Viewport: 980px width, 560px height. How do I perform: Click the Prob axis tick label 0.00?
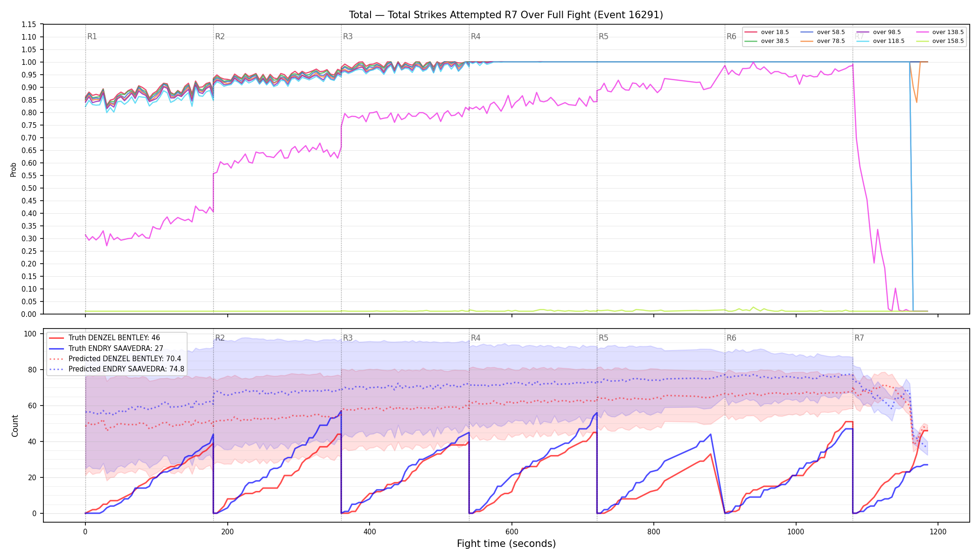[29, 314]
